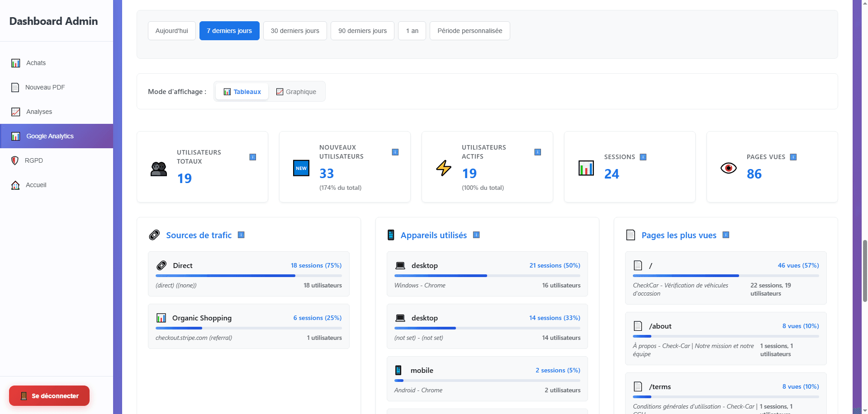The width and height of the screenshot is (868, 414).
Task: Click info icon beside Sources de trafic
Action: coord(241,235)
